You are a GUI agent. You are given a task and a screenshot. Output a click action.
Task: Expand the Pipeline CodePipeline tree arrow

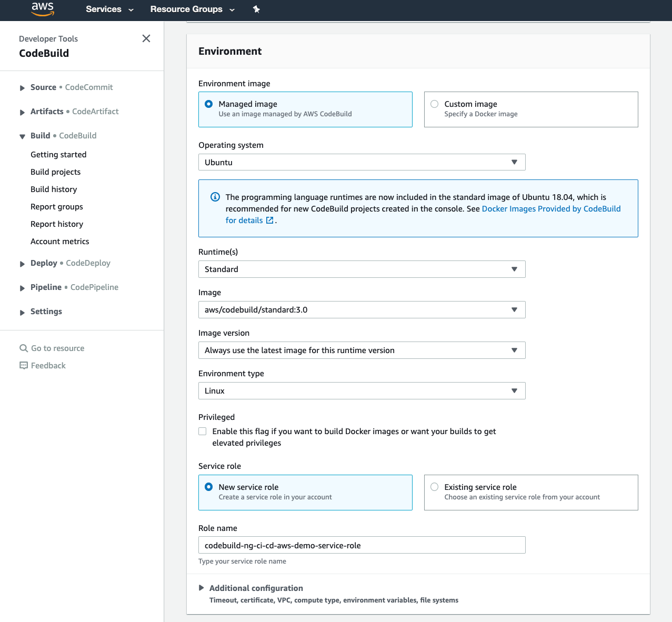pyautogui.click(x=22, y=288)
